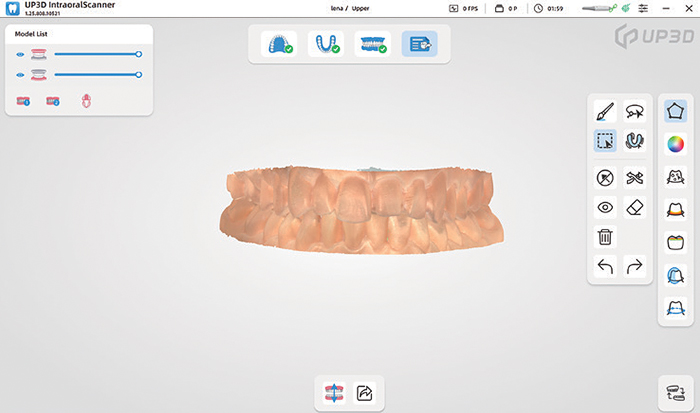Choose the rectangle selection tool
700x413 pixels.
604,142
